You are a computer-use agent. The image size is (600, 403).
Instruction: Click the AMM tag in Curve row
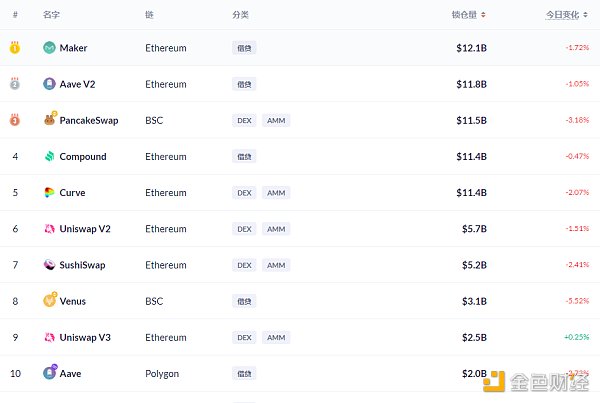(276, 193)
